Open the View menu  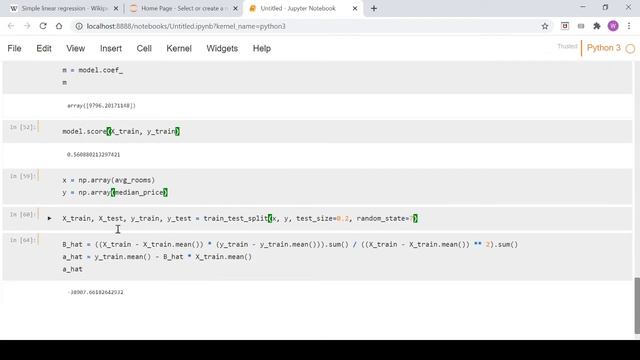coord(76,49)
